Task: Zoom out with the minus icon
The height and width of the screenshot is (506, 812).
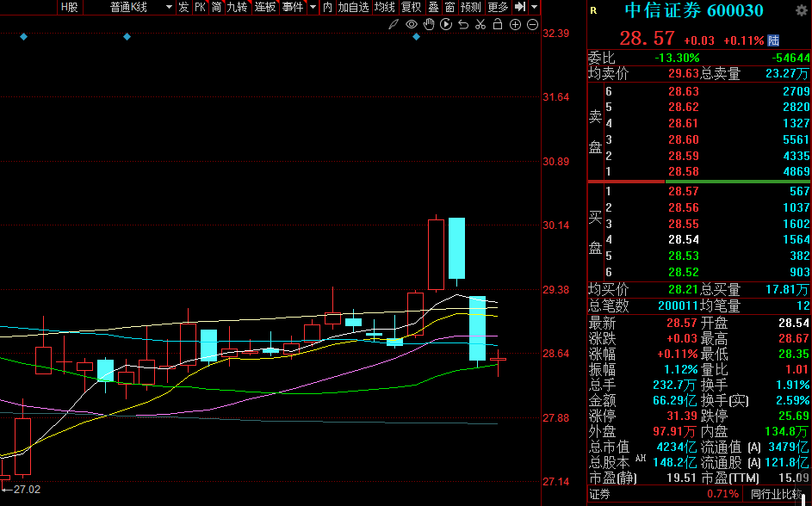Action: click(x=532, y=24)
